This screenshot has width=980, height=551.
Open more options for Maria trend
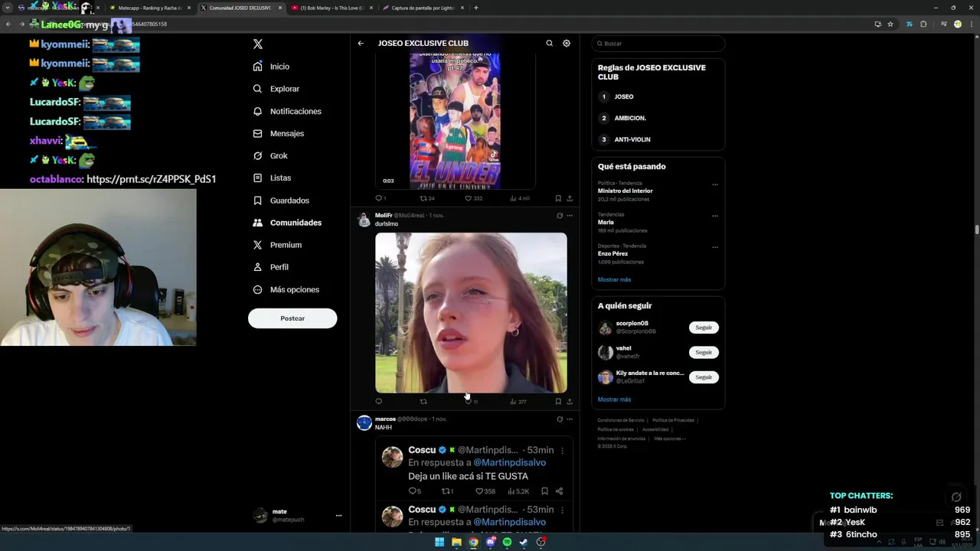tap(715, 216)
